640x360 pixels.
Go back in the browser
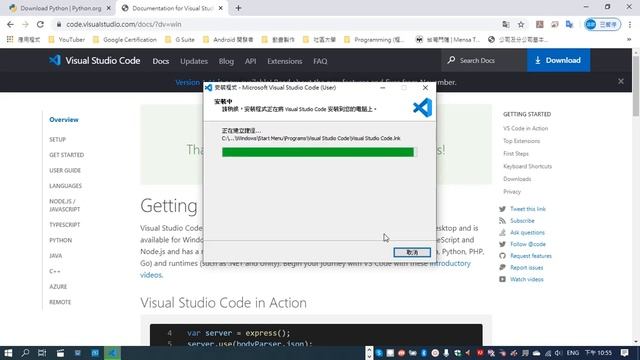[x=11, y=24]
